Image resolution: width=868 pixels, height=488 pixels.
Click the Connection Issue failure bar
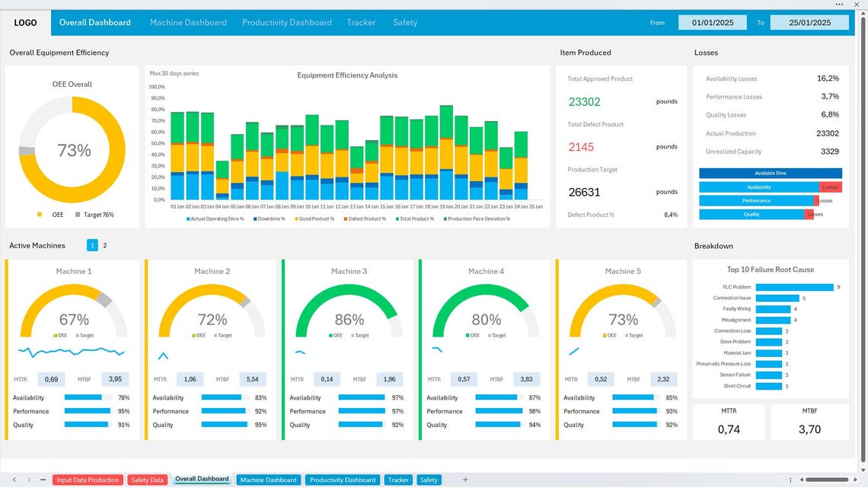777,298
